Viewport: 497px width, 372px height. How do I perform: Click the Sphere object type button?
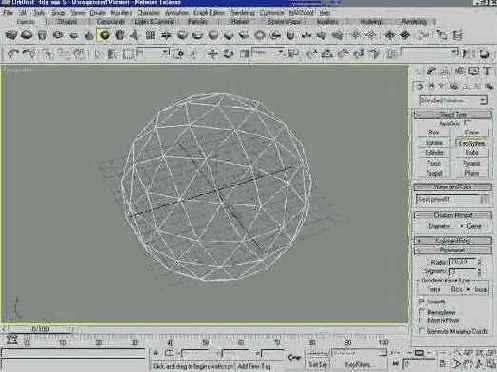tap(433, 143)
